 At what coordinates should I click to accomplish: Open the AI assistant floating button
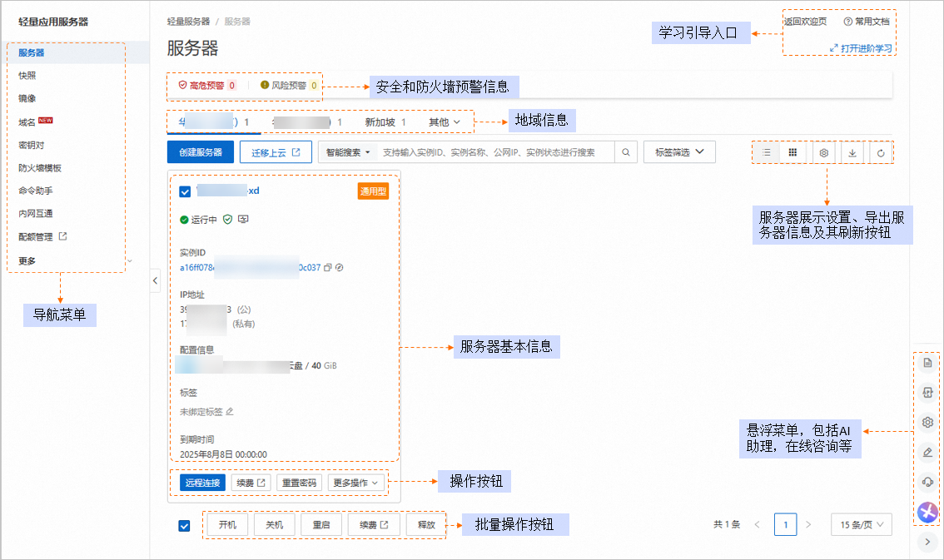927,513
